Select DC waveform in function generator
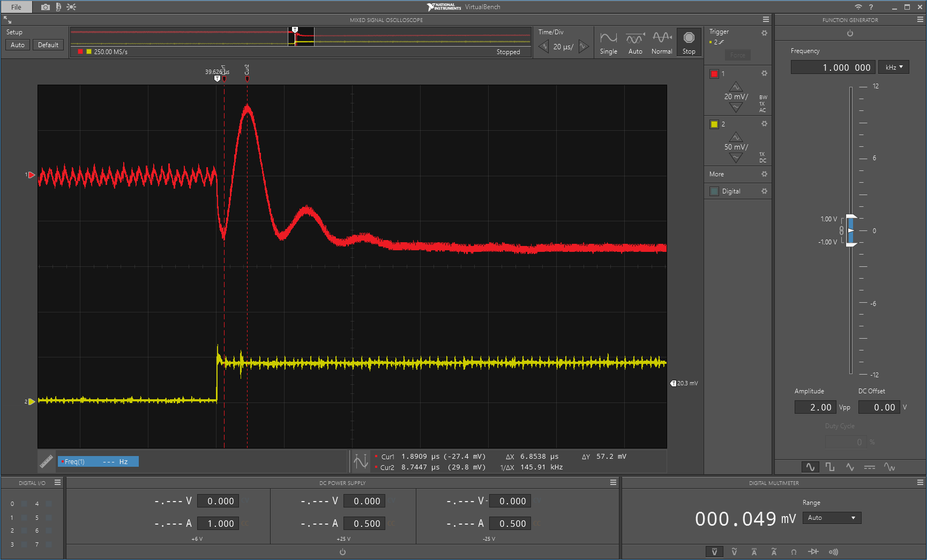Viewport: 927px width, 560px height. [x=870, y=467]
